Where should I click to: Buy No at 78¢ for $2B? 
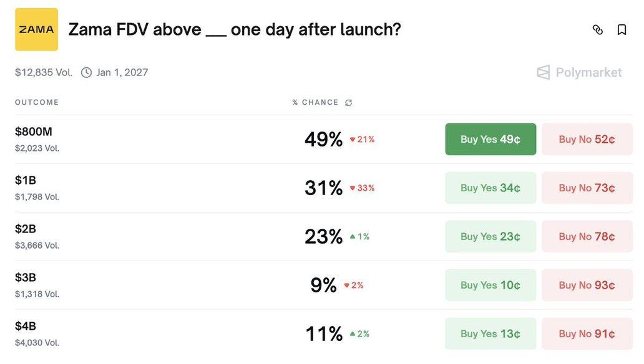tap(587, 236)
